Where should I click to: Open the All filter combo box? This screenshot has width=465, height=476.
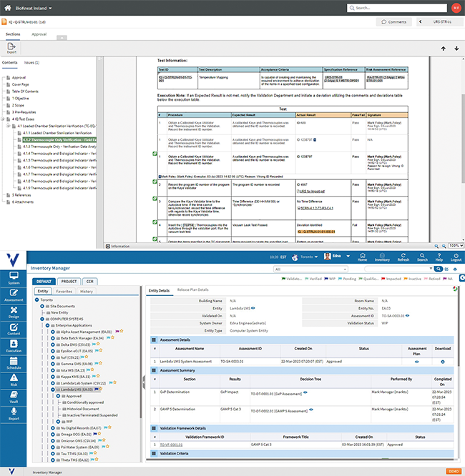(x=310, y=269)
